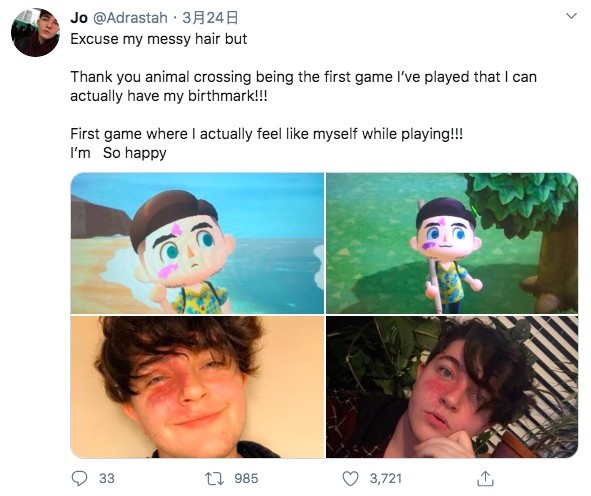This screenshot has width=591, height=496.
Task: View the beach Animal Crossing character image
Action: coord(197,243)
